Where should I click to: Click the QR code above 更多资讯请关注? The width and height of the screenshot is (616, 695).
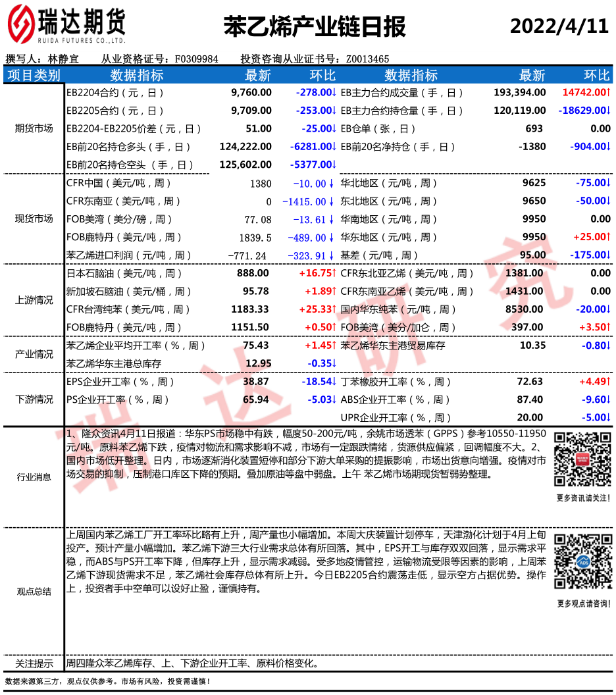tap(582, 459)
